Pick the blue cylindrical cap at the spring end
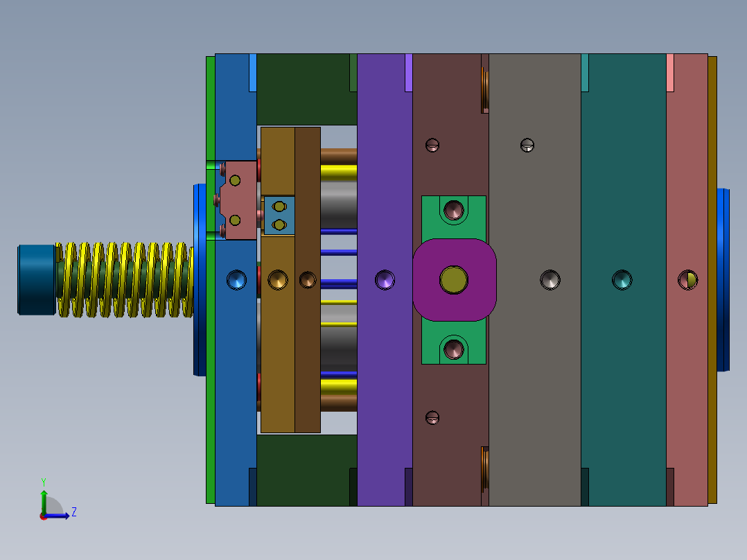 pyautogui.click(x=37, y=280)
